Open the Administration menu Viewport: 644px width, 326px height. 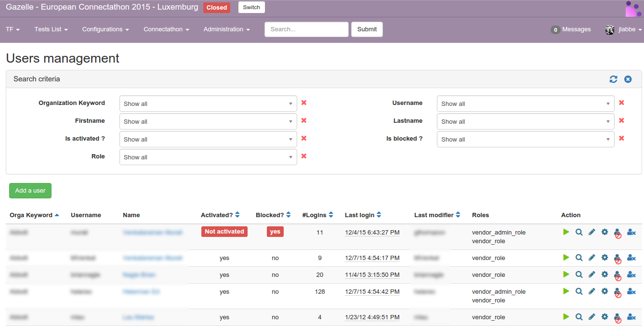point(226,29)
